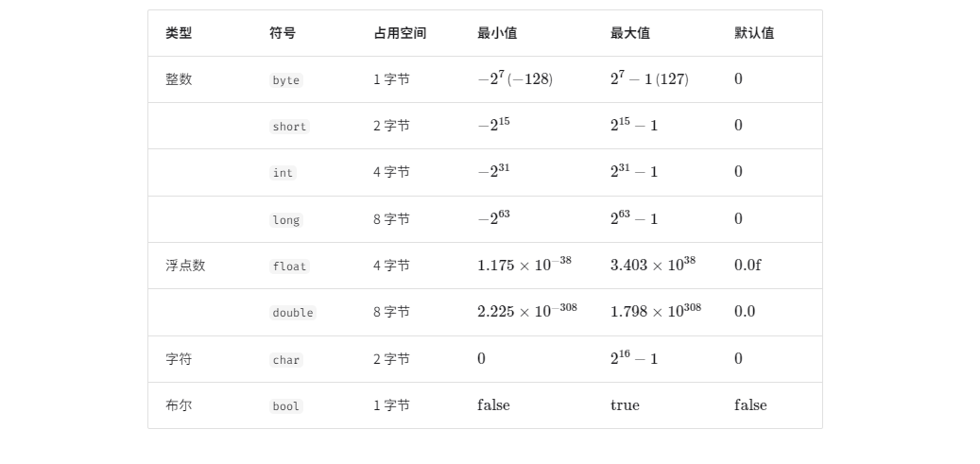Click the int code label

pos(283,173)
